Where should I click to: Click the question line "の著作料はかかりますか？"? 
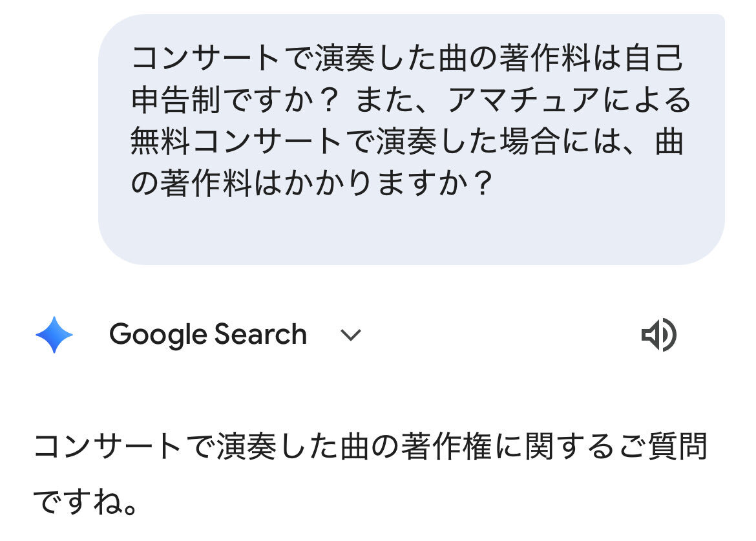point(311,184)
